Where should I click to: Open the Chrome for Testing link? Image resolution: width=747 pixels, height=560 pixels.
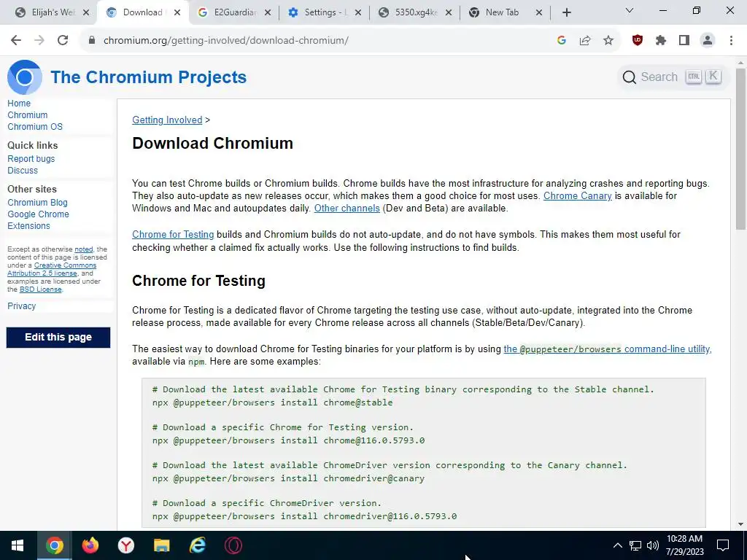(173, 234)
